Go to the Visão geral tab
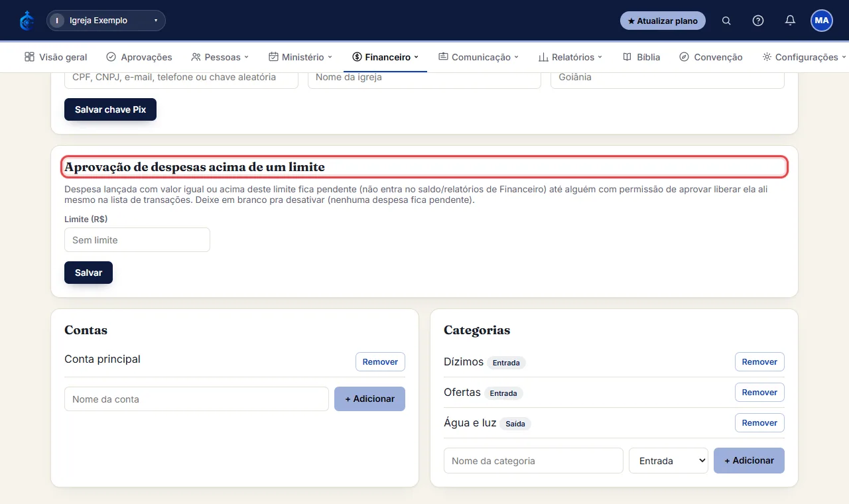The image size is (849, 504). [x=56, y=57]
